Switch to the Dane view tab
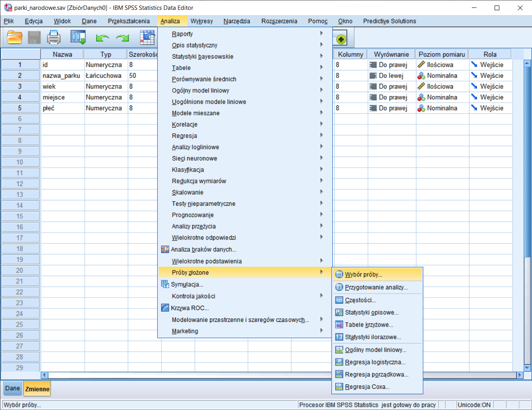Viewport: 532px width, 410px height. [13, 388]
